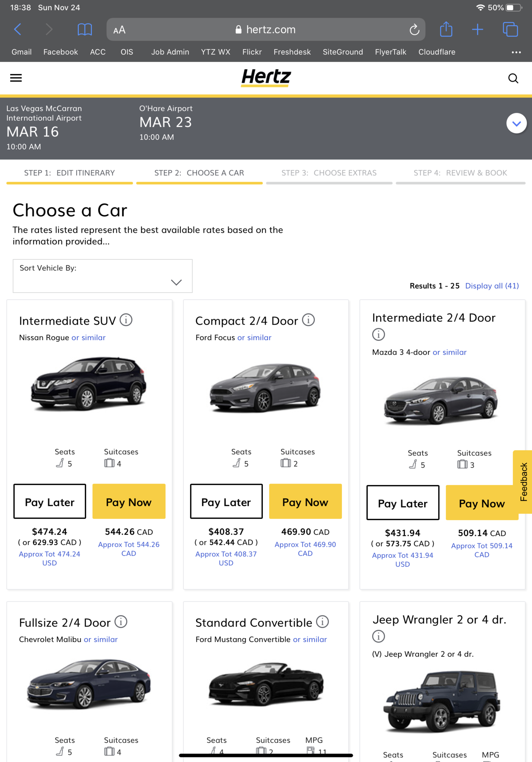Image resolution: width=532 pixels, height=762 pixels.
Task: Open the Safari share sheet
Action: click(x=446, y=29)
